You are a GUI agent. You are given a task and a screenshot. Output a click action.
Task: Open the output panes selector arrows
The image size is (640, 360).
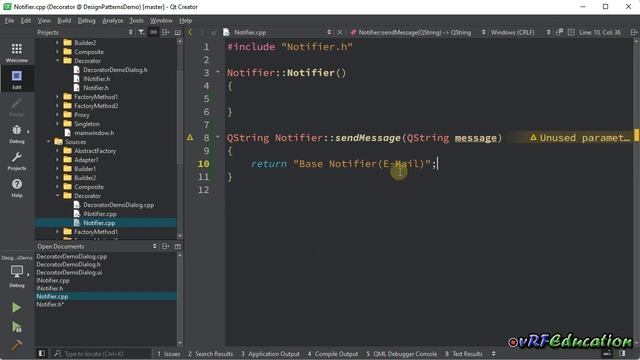(493, 353)
